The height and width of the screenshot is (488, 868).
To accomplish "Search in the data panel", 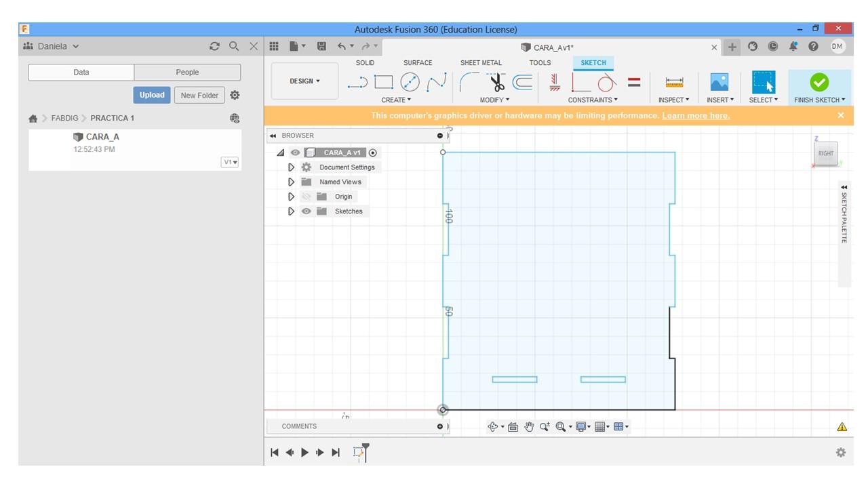I will click(x=234, y=47).
